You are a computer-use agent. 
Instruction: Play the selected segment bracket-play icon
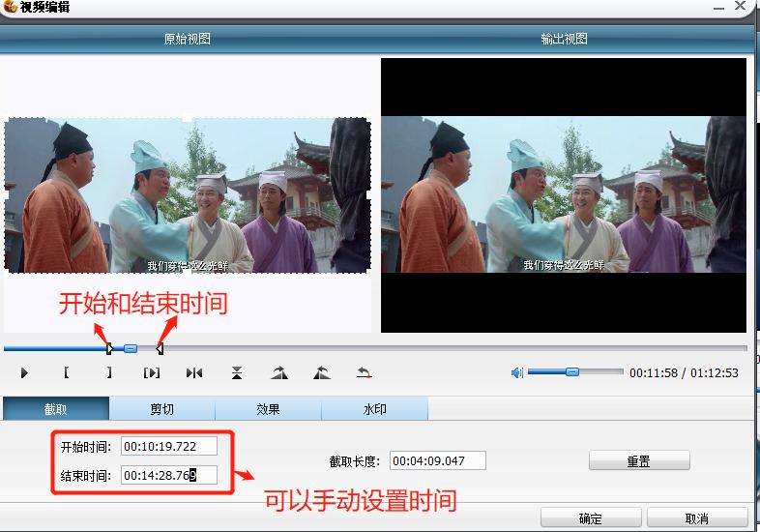click(151, 373)
